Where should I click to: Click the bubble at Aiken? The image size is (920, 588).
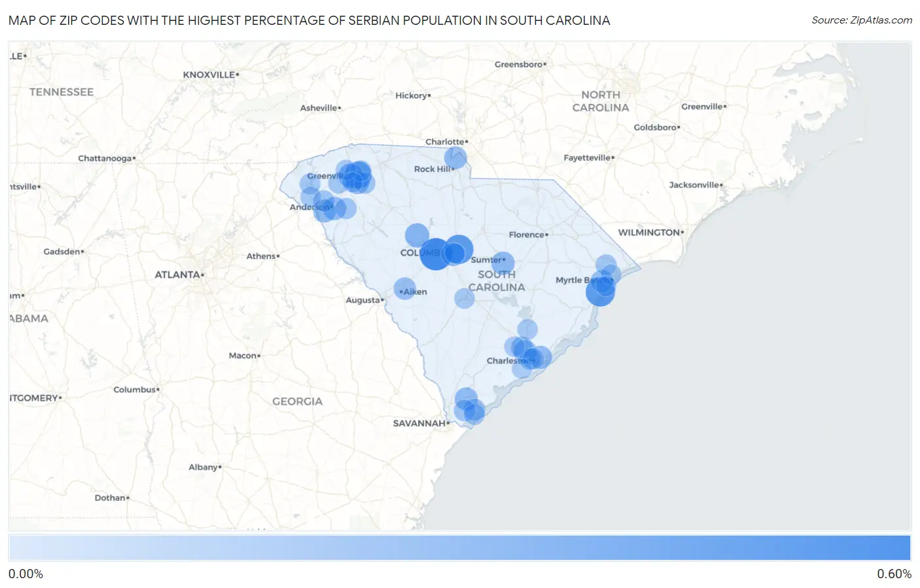pyautogui.click(x=405, y=288)
